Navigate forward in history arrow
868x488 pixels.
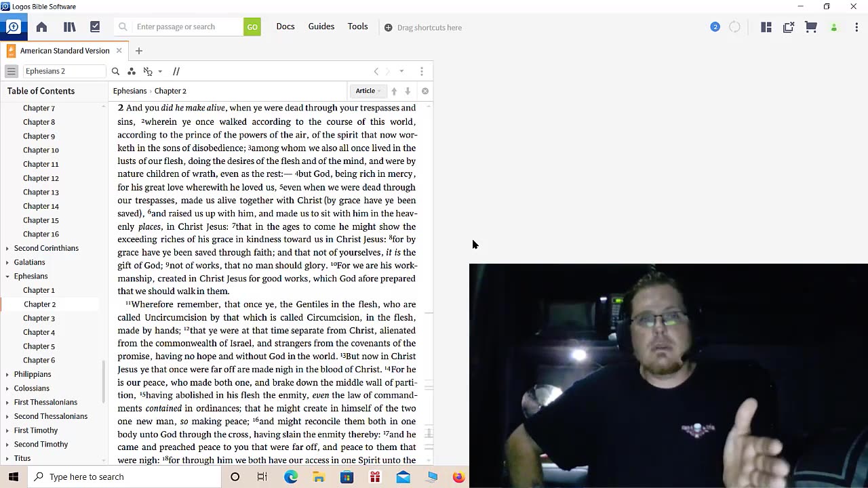[388, 71]
